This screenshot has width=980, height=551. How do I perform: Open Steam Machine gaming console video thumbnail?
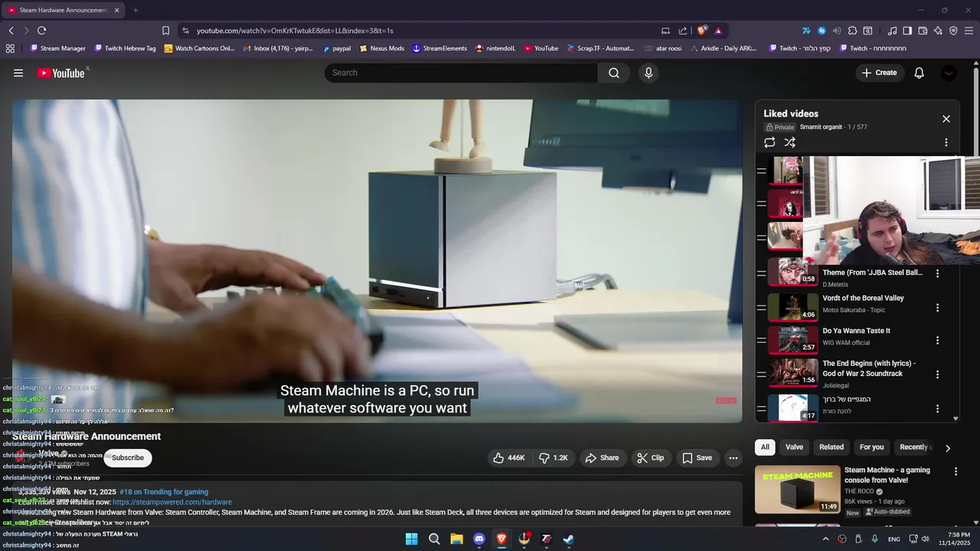tap(797, 490)
